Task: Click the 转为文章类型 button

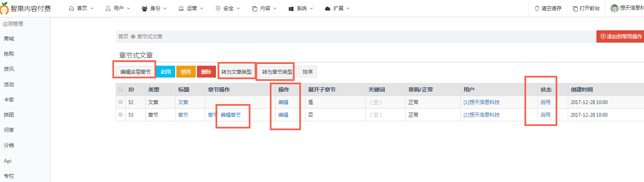Action: (x=237, y=72)
